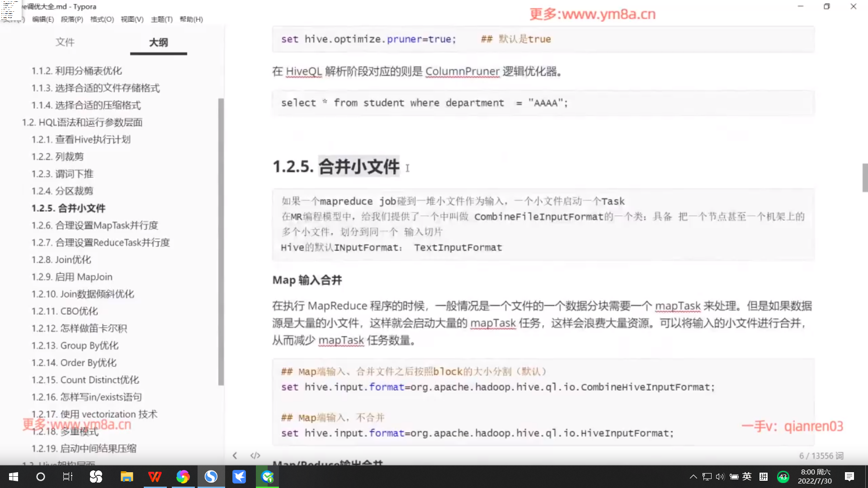868x488 pixels.
Task: Click the outline panel scrollbar
Action: (221, 242)
